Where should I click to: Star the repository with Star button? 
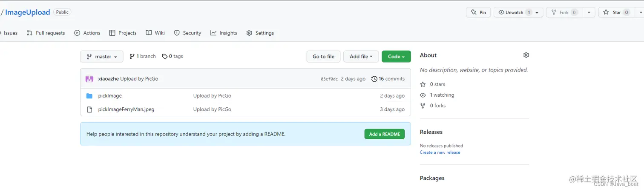(616, 12)
